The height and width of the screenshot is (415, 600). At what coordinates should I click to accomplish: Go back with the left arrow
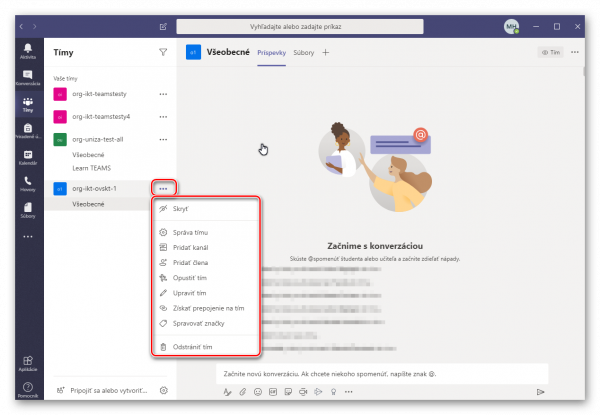point(21,26)
